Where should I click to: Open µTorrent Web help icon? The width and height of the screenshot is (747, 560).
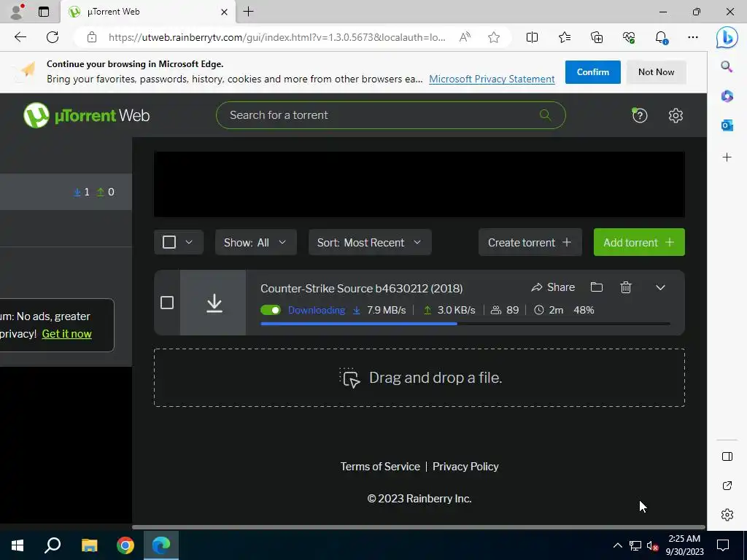tap(639, 115)
